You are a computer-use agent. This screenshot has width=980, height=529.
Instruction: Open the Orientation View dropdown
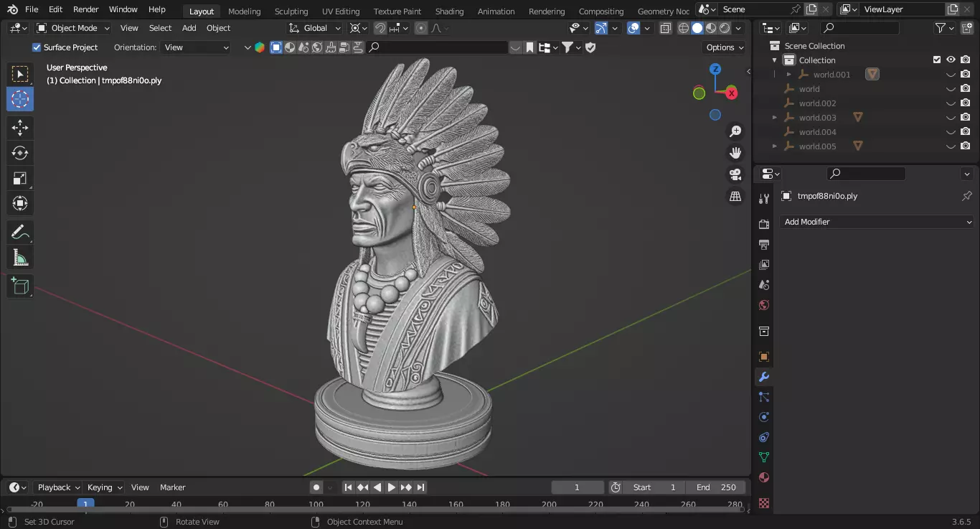coord(197,47)
